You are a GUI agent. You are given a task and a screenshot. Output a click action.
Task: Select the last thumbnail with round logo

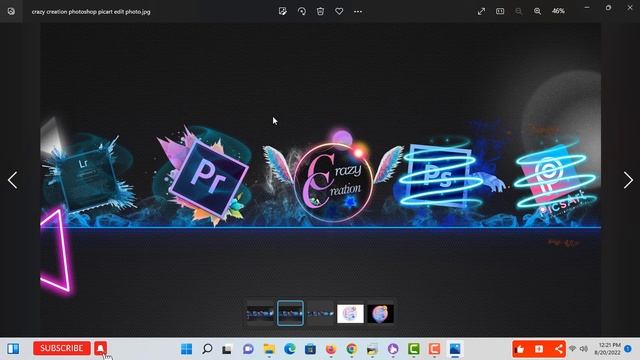pyautogui.click(x=380, y=313)
